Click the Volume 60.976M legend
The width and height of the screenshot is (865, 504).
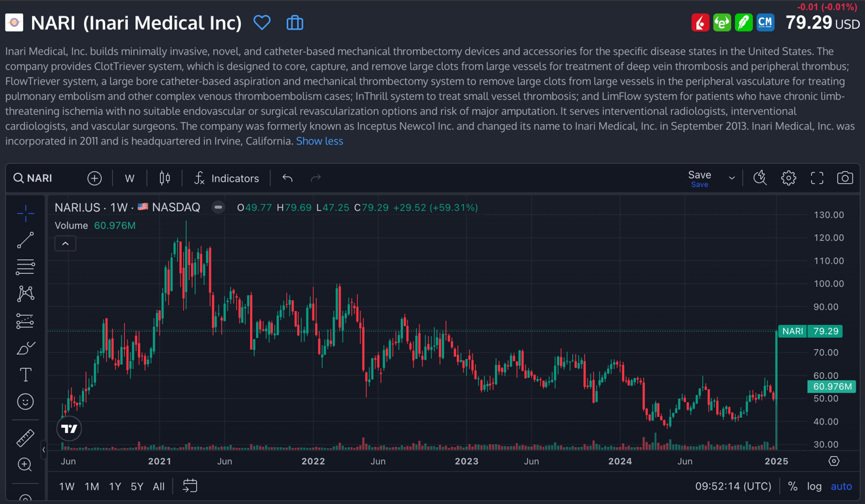(95, 226)
